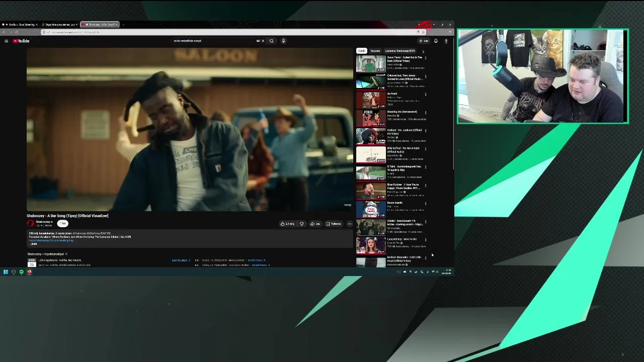The height and width of the screenshot is (362, 644).
Task: Click the magnifier search button
Action: [271, 41]
